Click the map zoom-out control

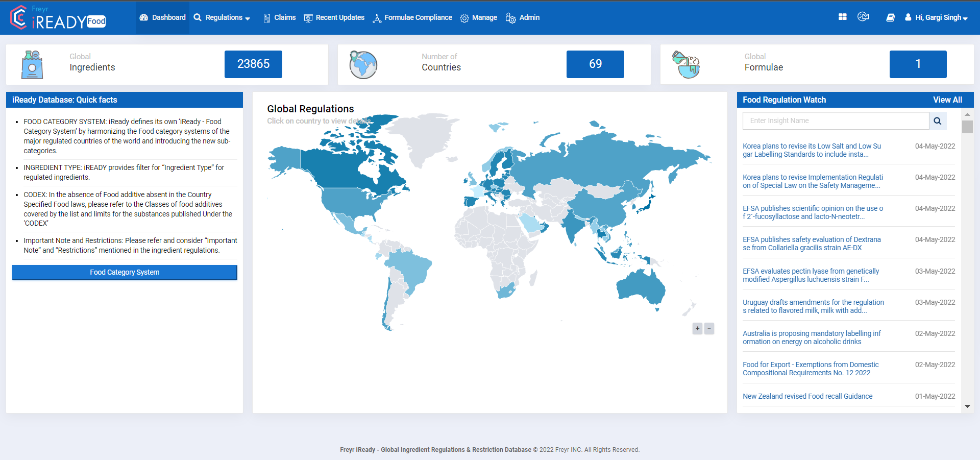[709, 328]
